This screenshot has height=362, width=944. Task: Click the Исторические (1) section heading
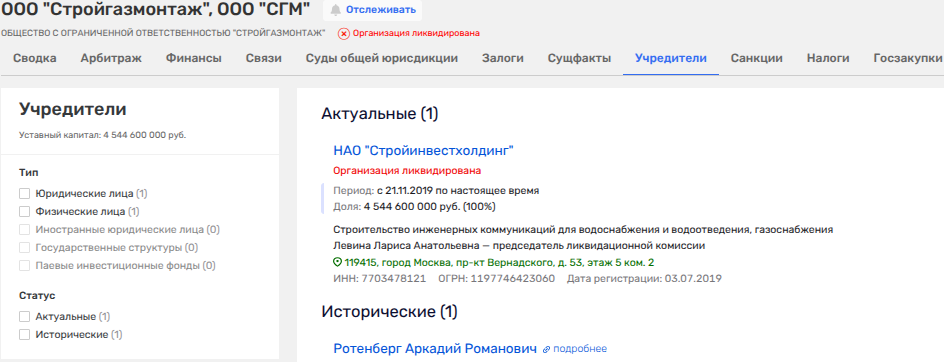point(390,311)
